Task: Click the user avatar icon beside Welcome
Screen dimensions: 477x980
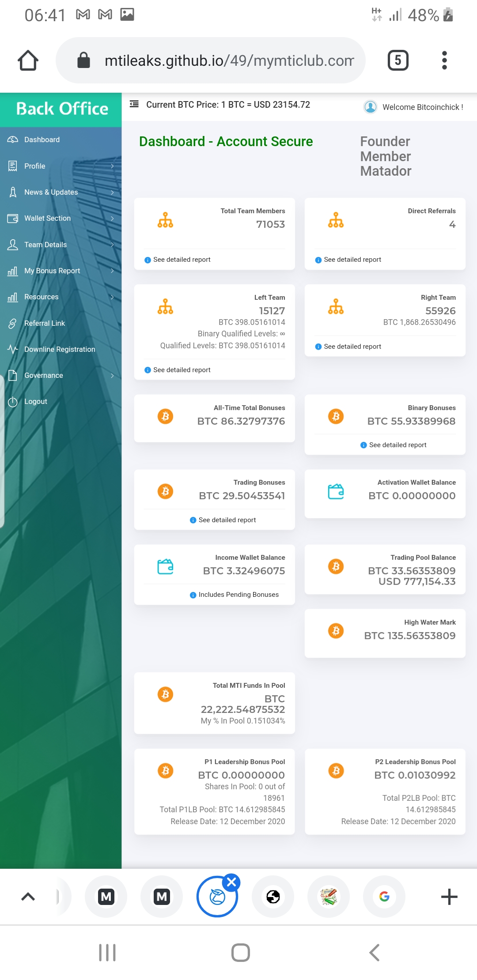Action: click(x=370, y=107)
